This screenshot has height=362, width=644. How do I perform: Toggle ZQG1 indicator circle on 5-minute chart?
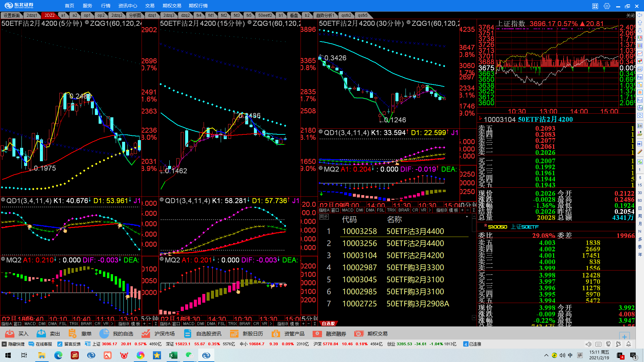pos(87,22)
